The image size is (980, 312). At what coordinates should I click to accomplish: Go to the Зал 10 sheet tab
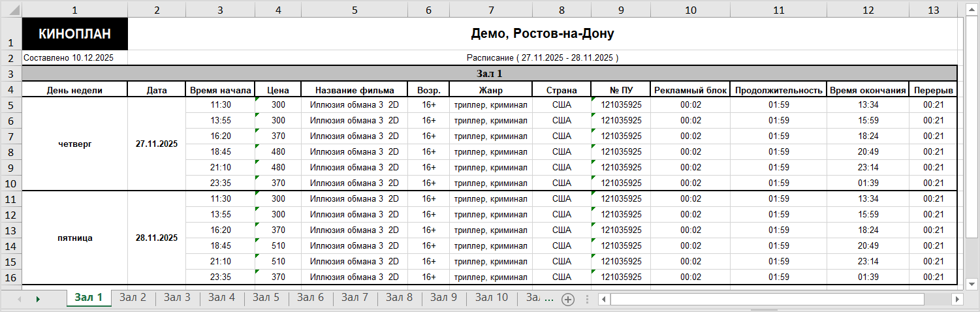(x=491, y=298)
